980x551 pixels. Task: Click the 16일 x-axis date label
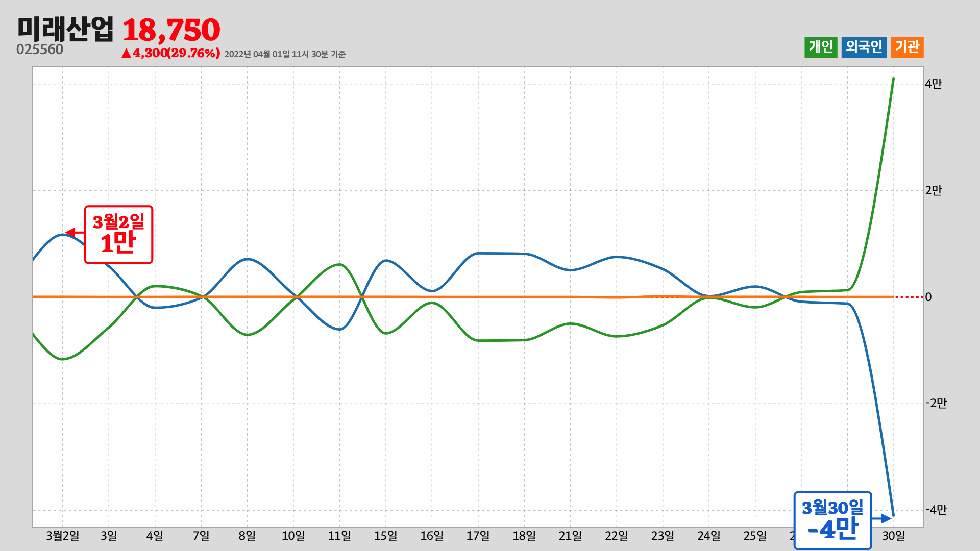[x=432, y=536]
